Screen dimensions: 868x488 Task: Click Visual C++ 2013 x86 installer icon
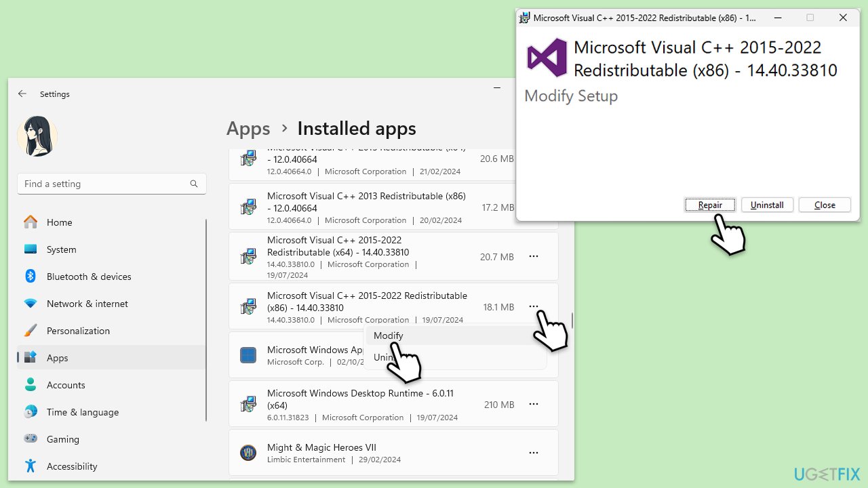[248, 207]
